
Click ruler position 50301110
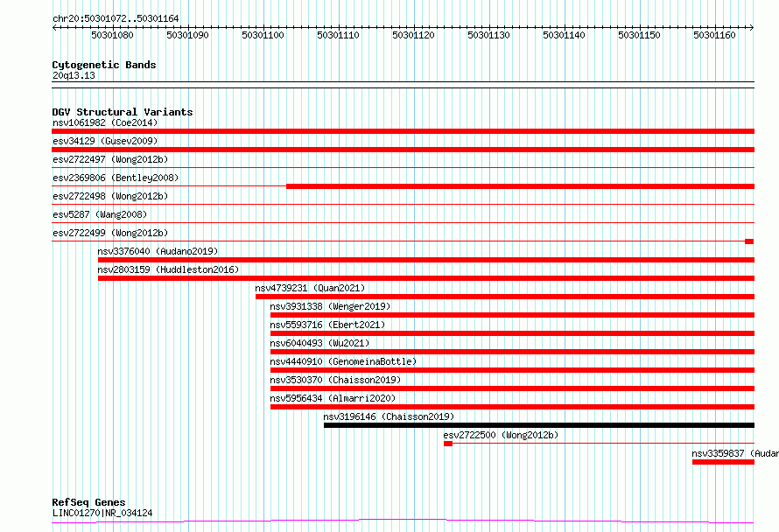339,35
